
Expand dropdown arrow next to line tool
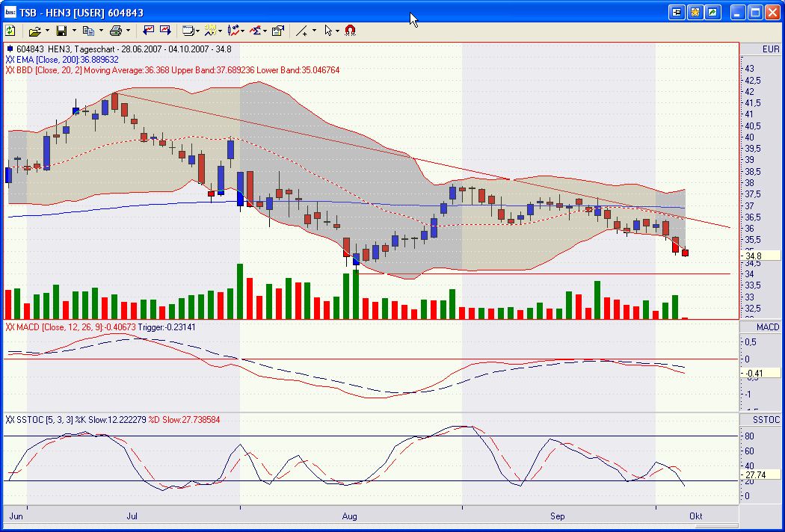click(x=314, y=31)
